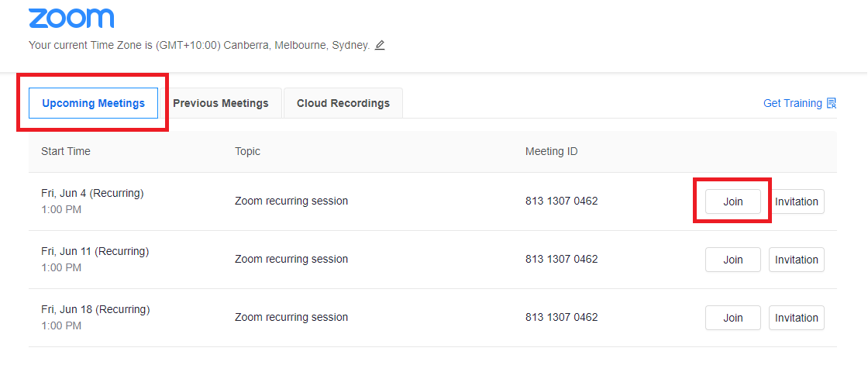View the invitation for Jun 4 meeting

click(797, 201)
